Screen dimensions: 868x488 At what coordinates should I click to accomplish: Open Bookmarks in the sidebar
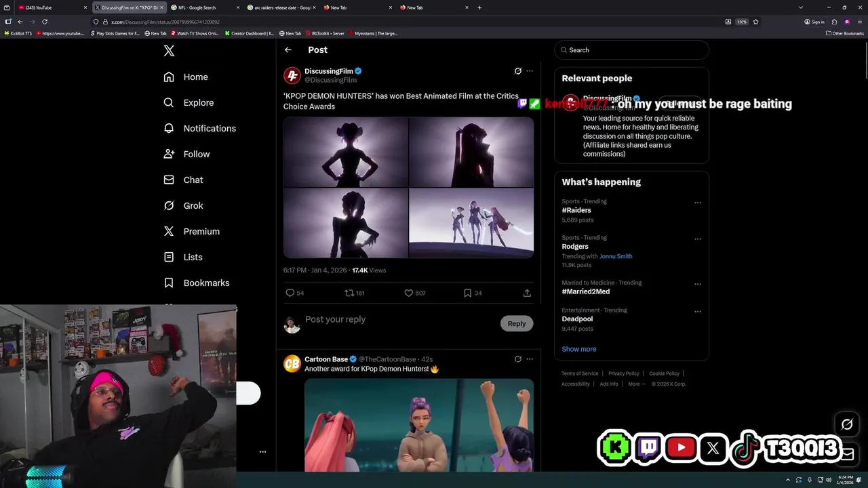pyautogui.click(x=197, y=283)
